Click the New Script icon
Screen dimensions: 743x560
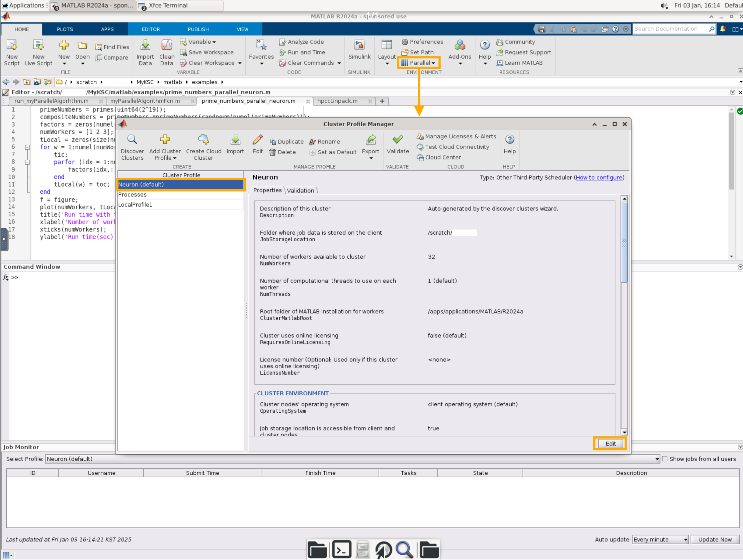click(x=12, y=45)
